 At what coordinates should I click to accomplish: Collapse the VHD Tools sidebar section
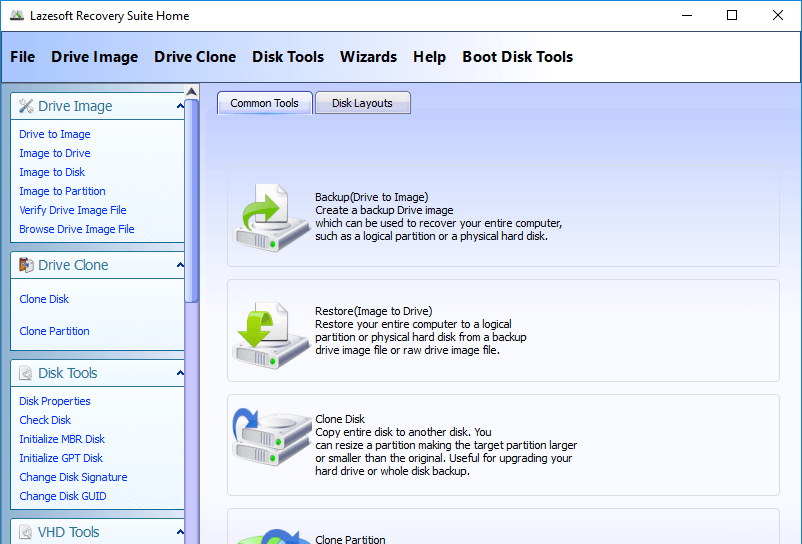(x=180, y=532)
